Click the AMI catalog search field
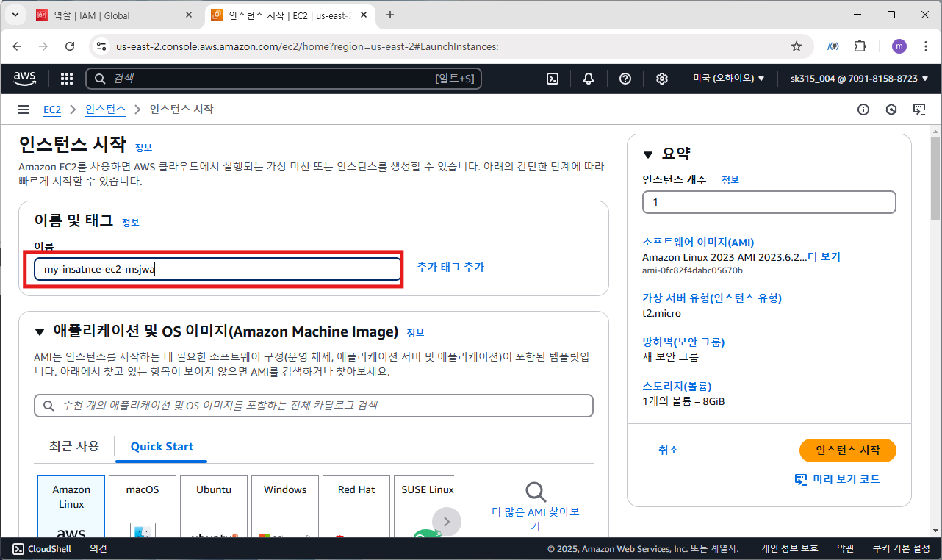The height and width of the screenshot is (560, 942). pyautogui.click(x=314, y=406)
